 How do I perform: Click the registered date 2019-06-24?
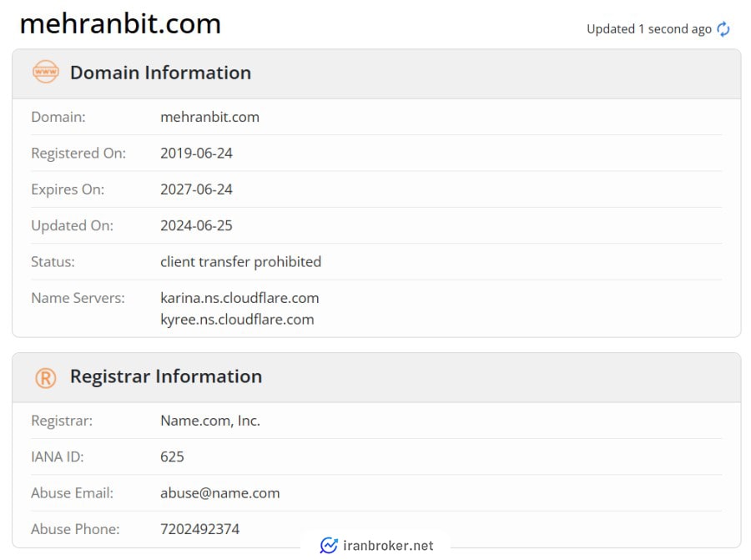point(196,154)
